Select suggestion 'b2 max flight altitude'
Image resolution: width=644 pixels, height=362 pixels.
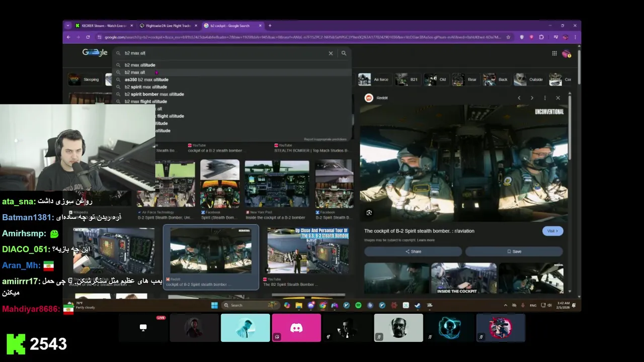145,102
